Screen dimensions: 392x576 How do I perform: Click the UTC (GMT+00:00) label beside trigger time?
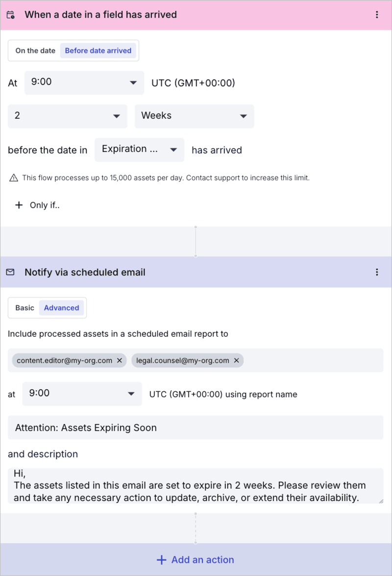193,83
